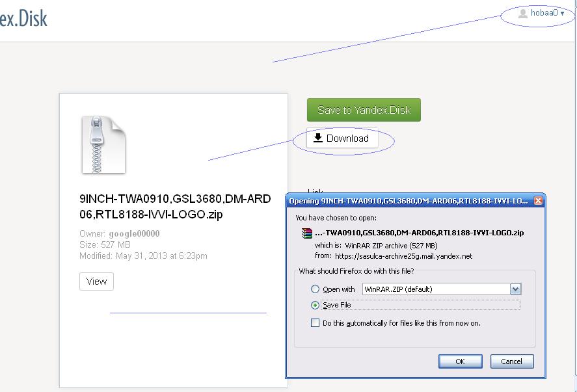Click the Download button
Screen dimensions: 577x392
pos(342,138)
